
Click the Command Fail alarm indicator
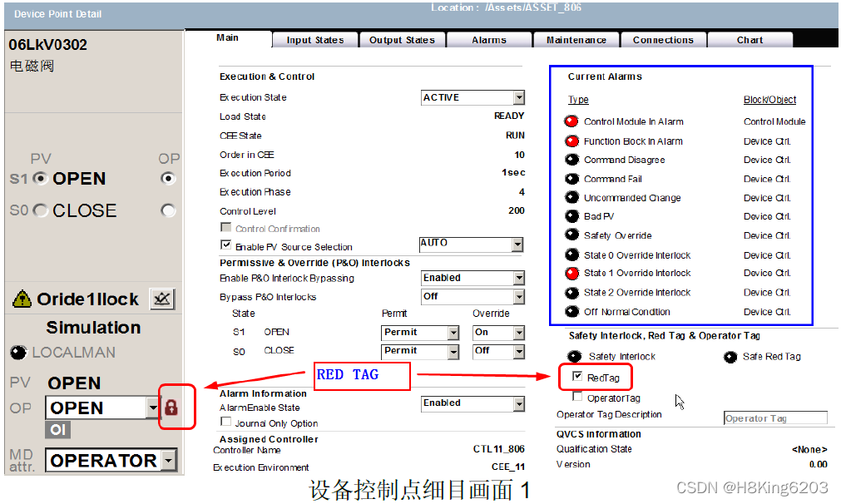click(x=571, y=179)
